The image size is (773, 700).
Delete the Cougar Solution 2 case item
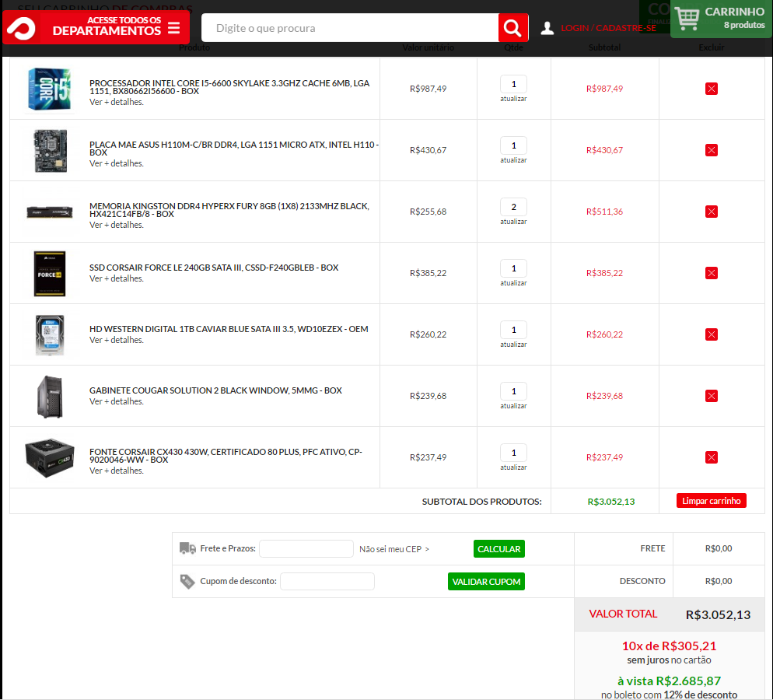point(711,396)
